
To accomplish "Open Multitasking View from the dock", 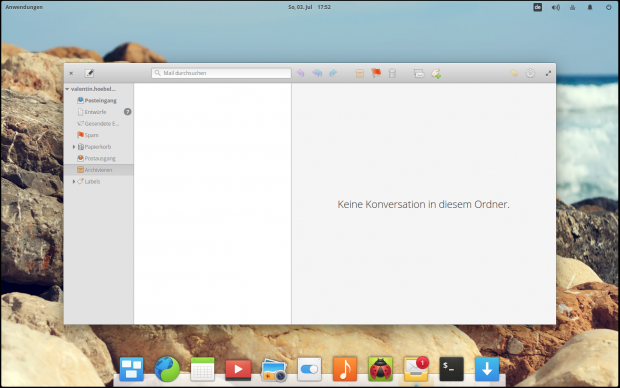I will click(x=131, y=369).
